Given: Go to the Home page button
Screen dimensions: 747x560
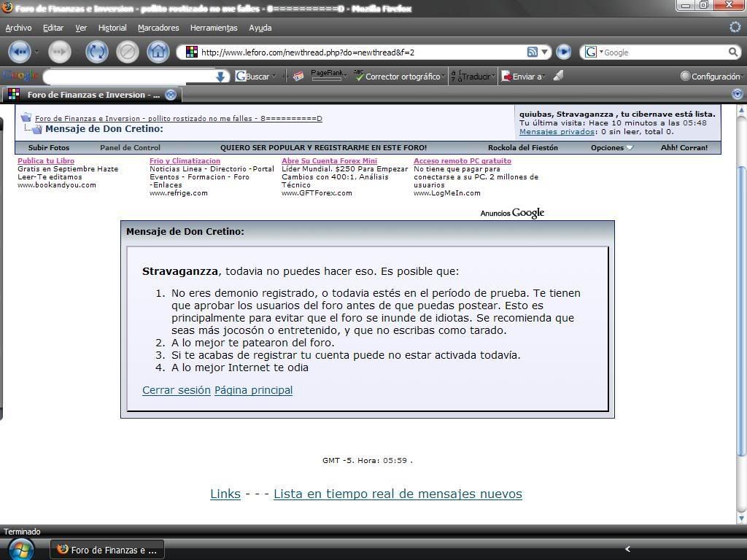Looking at the screenshot, I should [158, 52].
